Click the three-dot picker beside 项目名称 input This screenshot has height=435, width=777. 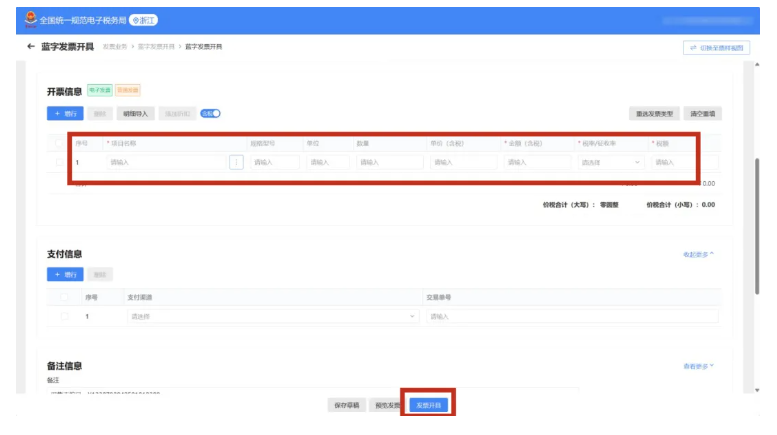tap(237, 162)
